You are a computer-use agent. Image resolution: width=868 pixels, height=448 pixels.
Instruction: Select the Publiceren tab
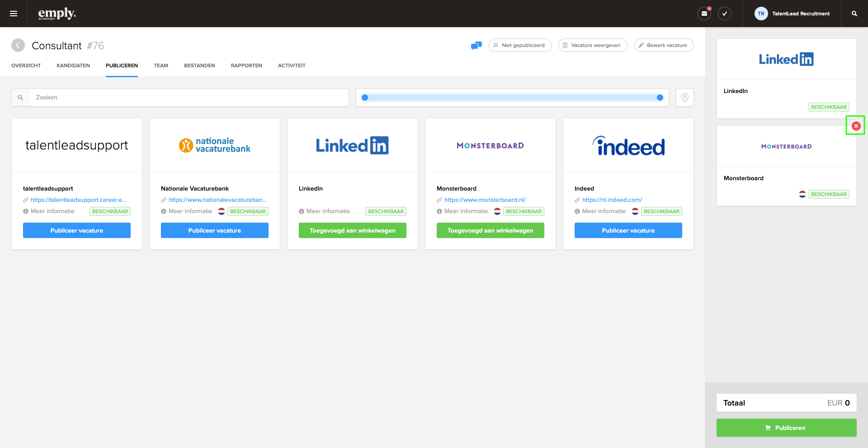click(122, 65)
